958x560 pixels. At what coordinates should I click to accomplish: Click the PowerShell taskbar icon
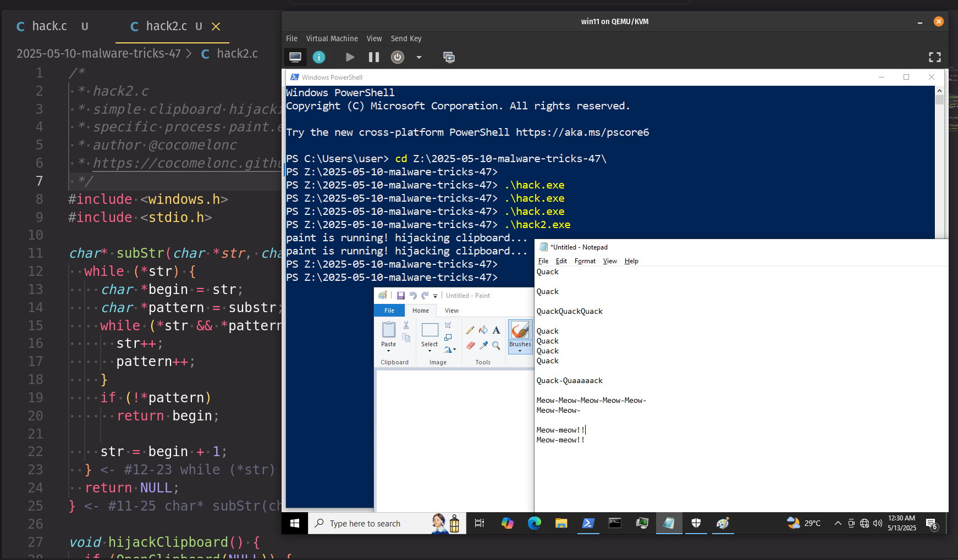click(588, 523)
